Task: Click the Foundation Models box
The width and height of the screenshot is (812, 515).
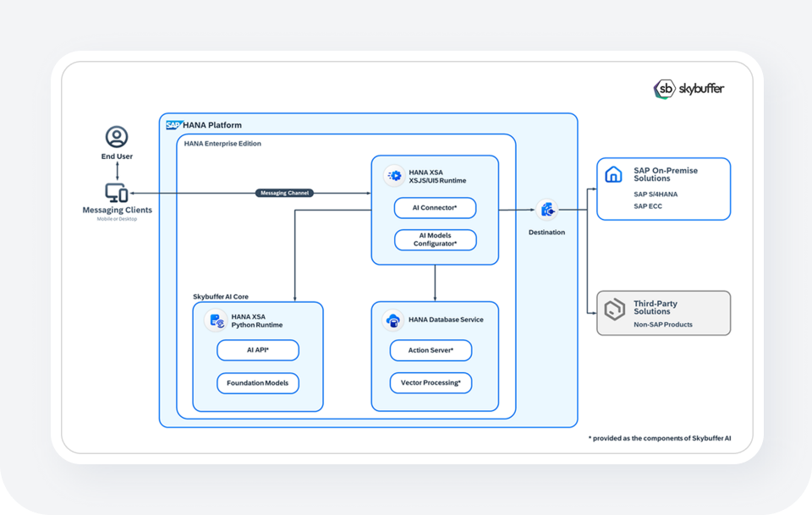Action: [x=258, y=382]
